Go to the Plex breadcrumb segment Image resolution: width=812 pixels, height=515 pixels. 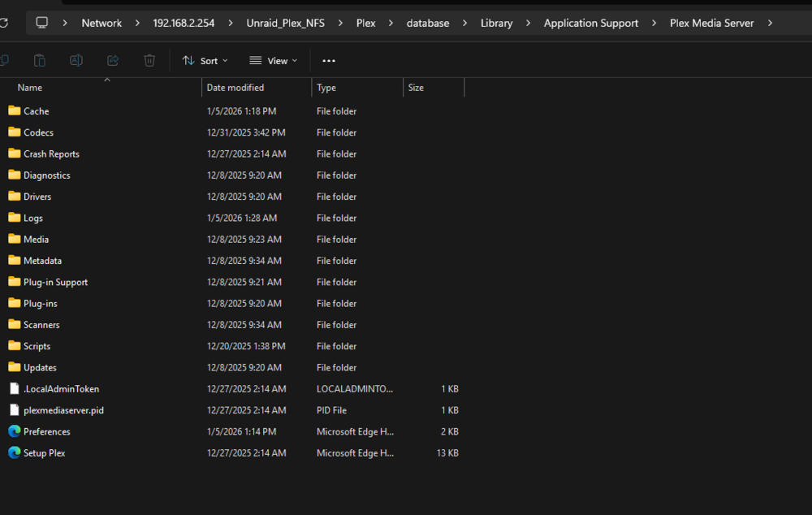click(365, 23)
